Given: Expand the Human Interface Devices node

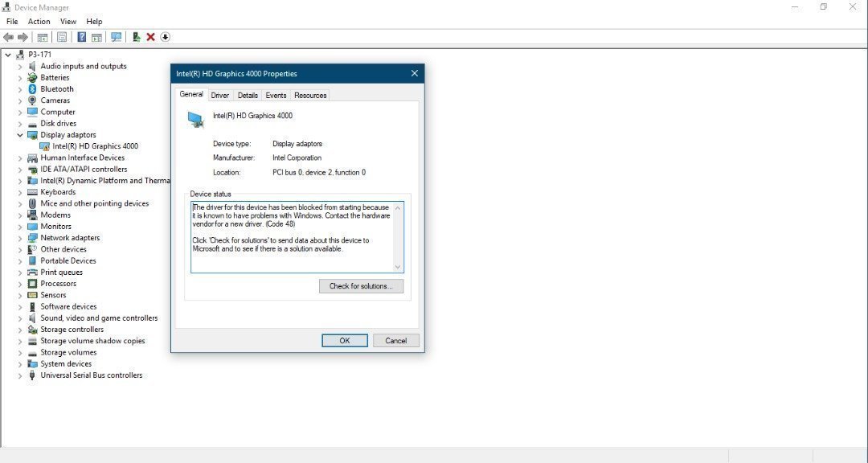Looking at the screenshot, I should tap(20, 158).
